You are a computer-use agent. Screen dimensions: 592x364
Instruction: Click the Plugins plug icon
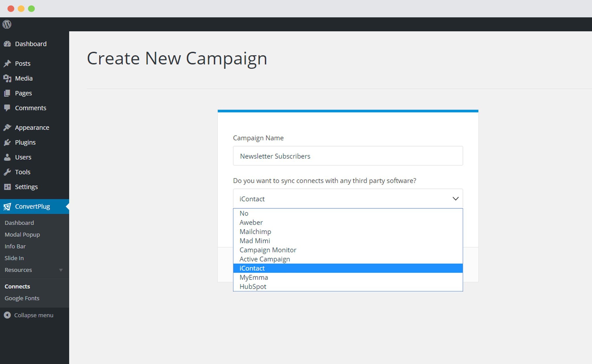click(x=7, y=142)
